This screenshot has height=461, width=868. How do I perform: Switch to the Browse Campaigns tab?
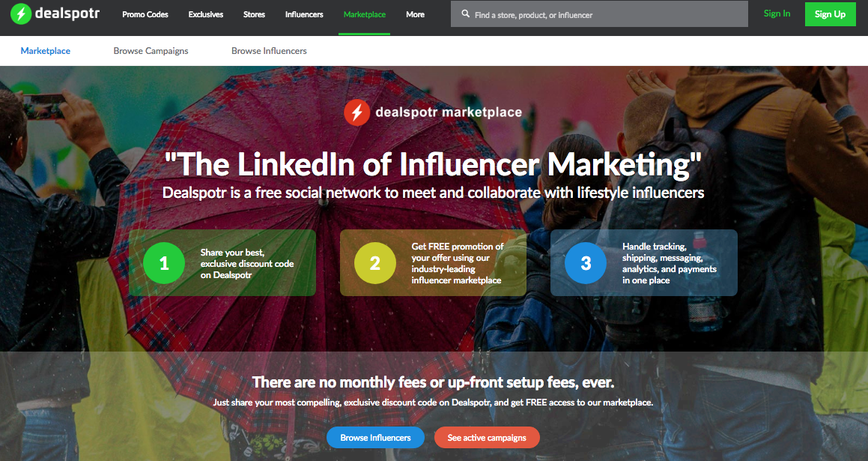pos(151,50)
